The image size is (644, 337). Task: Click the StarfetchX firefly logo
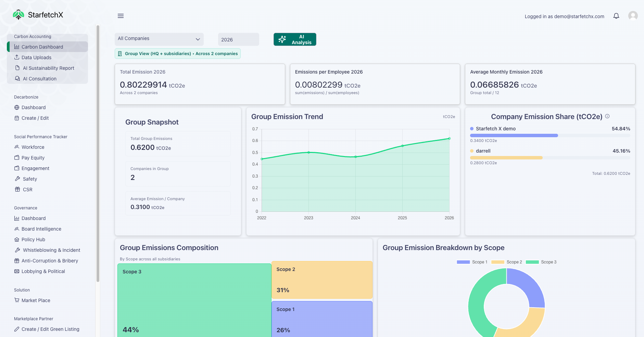tap(18, 14)
